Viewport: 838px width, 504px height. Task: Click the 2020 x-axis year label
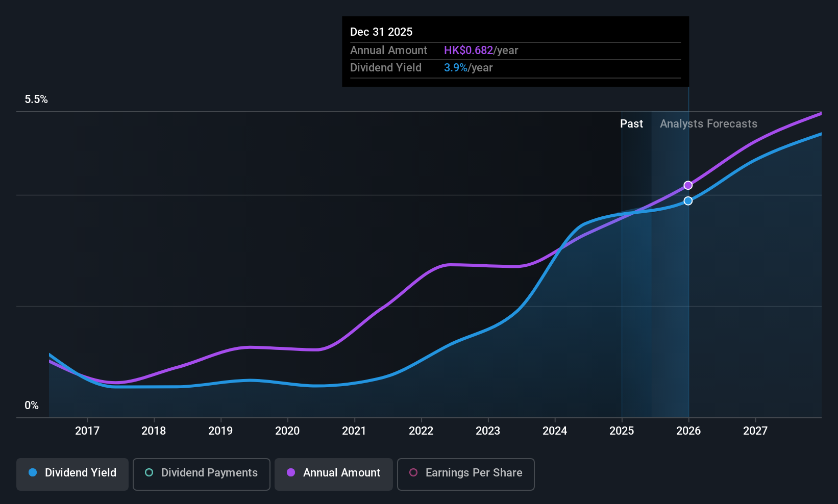[287, 431]
